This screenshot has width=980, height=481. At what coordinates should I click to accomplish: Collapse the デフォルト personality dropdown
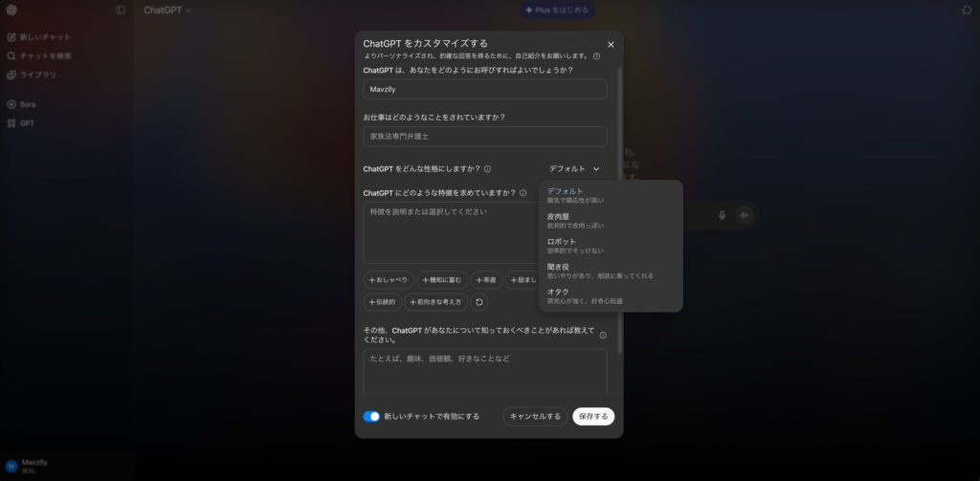(574, 169)
